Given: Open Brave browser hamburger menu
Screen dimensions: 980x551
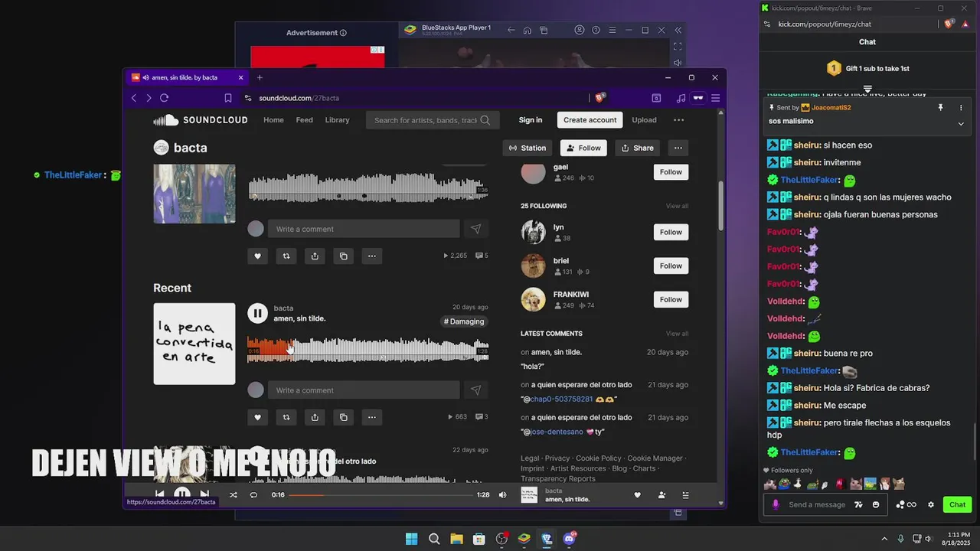Looking at the screenshot, I should click(x=716, y=98).
